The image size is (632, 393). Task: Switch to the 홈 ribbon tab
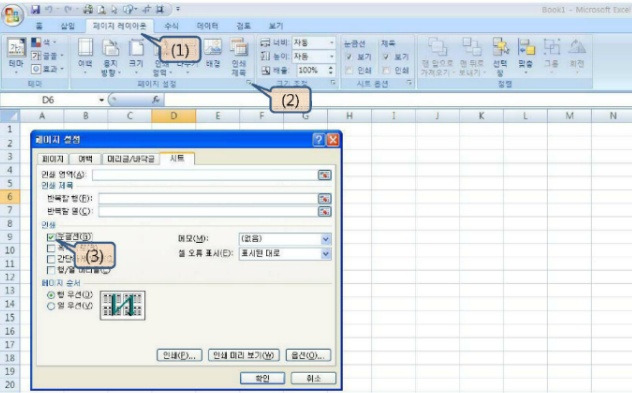point(39,26)
